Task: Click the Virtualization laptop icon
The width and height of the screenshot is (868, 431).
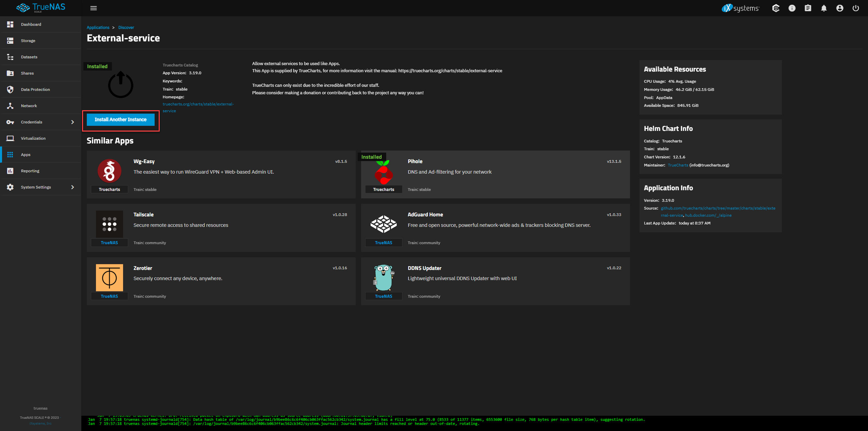Action: (10, 138)
